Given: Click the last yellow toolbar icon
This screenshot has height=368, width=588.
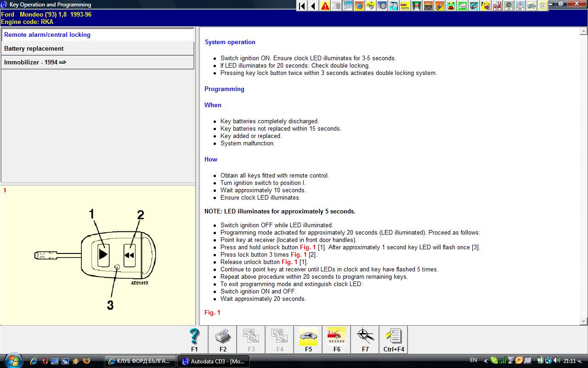Looking at the screenshot, I should (543, 6).
